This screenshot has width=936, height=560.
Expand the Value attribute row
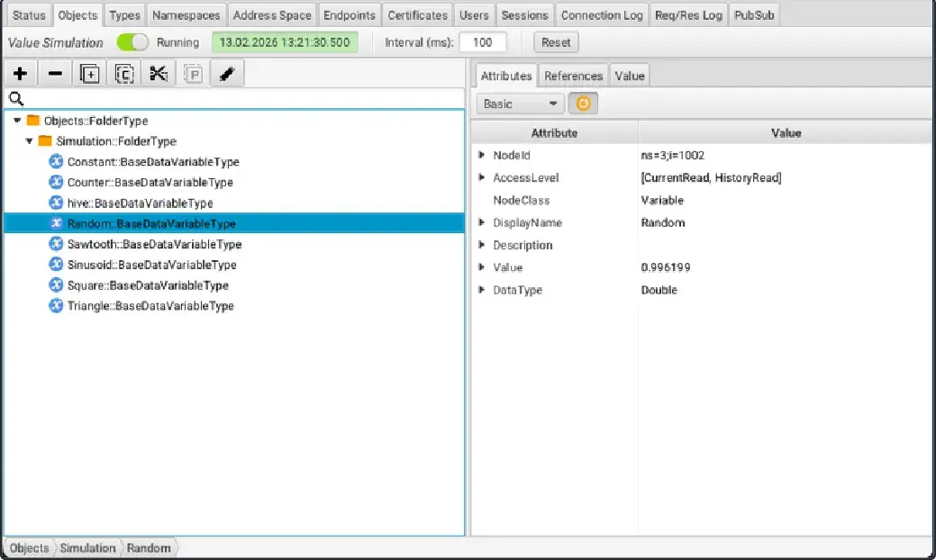tap(482, 267)
